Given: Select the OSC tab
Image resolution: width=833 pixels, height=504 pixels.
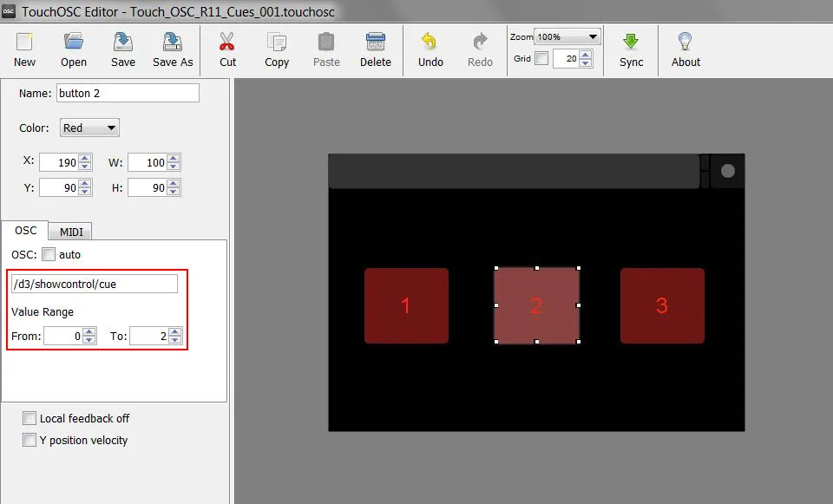Looking at the screenshot, I should coord(26,231).
